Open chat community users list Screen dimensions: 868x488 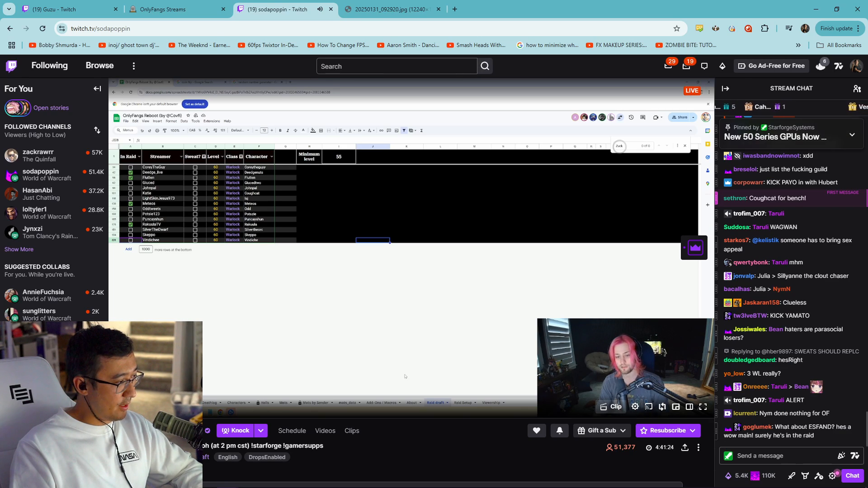tap(857, 88)
